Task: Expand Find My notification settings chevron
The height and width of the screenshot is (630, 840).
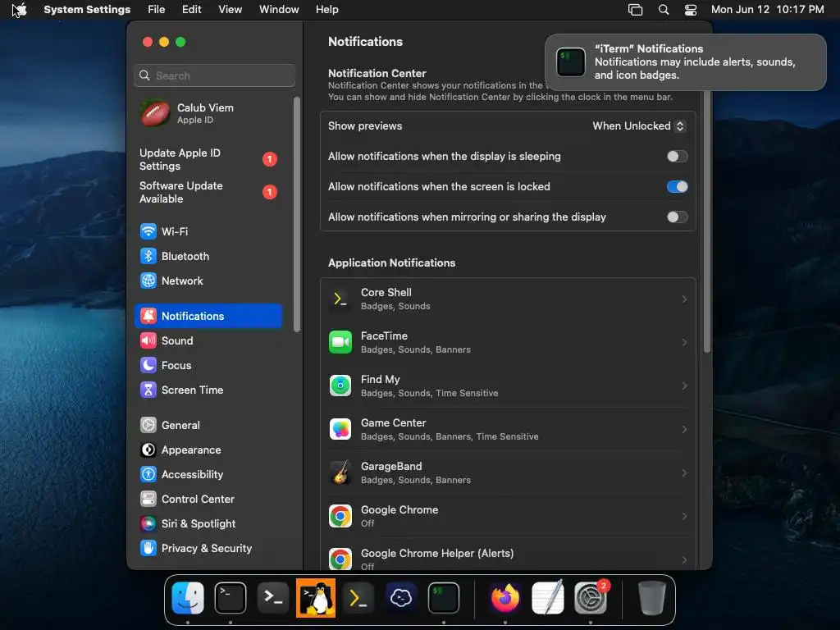Action: [684, 386]
